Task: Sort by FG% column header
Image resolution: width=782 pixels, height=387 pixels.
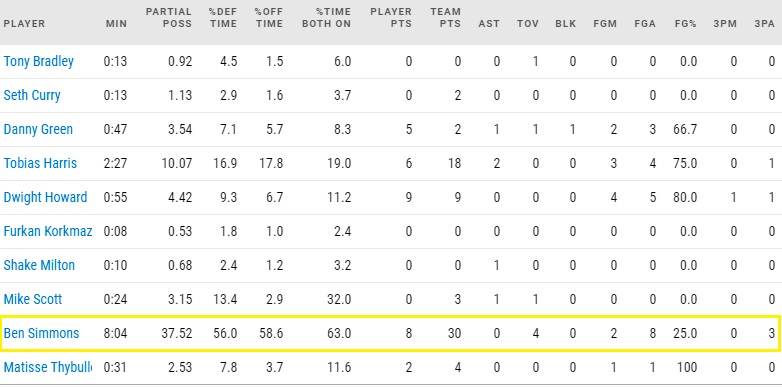Action: (x=685, y=23)
